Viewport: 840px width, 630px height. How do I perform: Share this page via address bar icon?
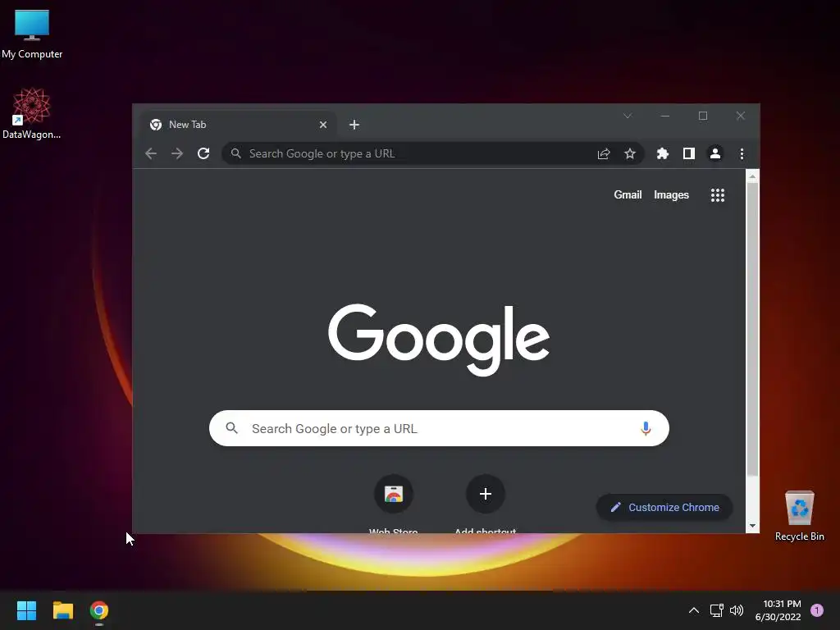pos(604,153)
